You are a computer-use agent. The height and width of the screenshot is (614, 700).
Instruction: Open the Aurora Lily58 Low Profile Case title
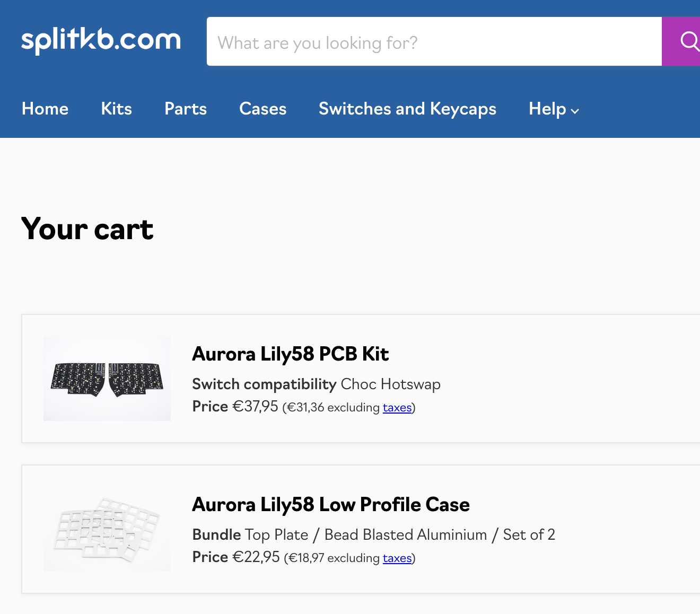[331, 504]
